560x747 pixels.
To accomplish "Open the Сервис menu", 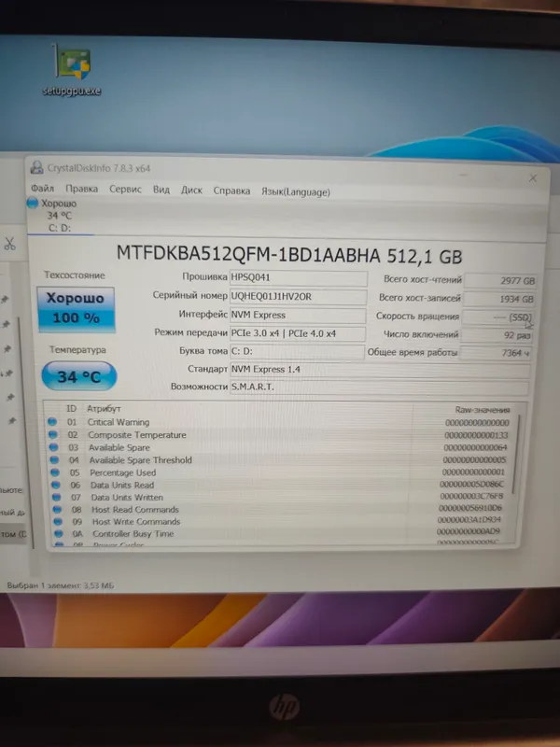I will tap(125, 190).
